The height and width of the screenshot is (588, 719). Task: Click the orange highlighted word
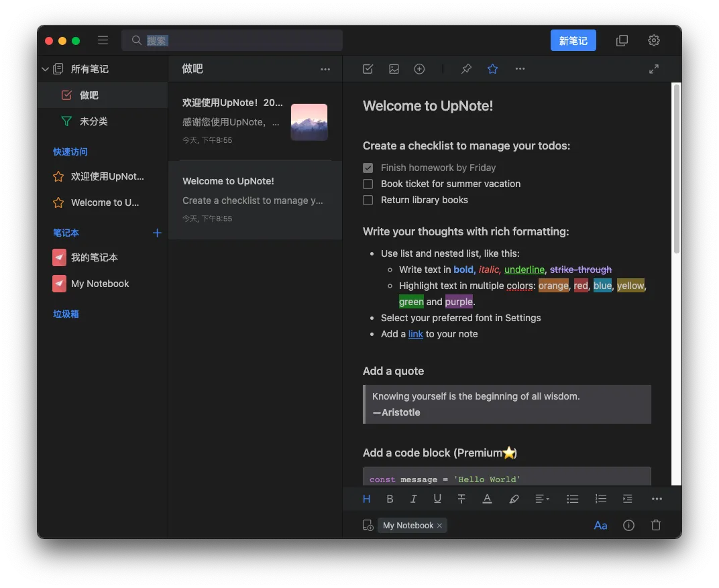click(553, 286)
